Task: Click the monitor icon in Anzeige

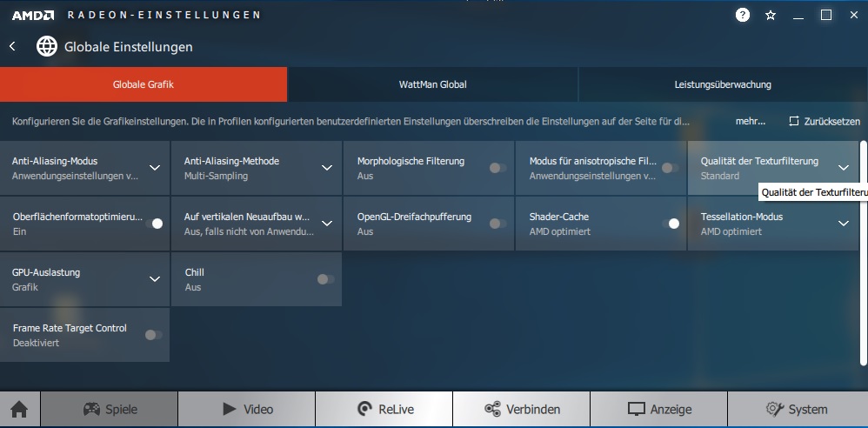Action: 637,409
